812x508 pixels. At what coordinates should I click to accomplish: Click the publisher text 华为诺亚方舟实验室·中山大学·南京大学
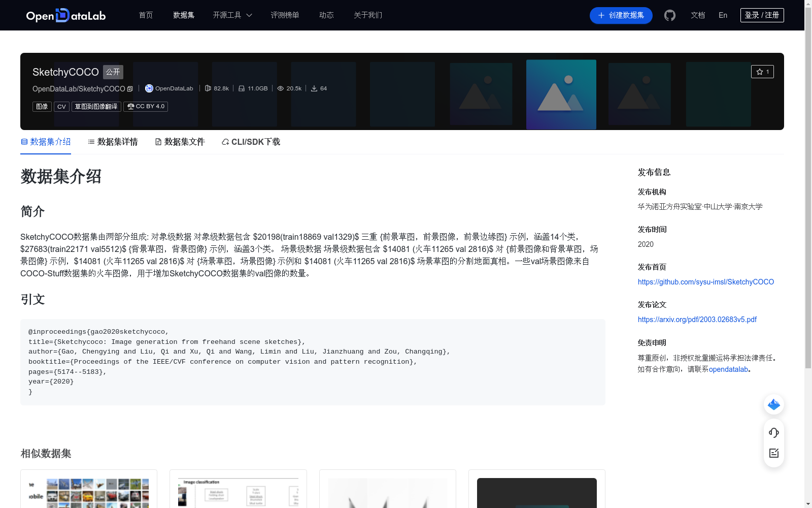click(700, 207)
